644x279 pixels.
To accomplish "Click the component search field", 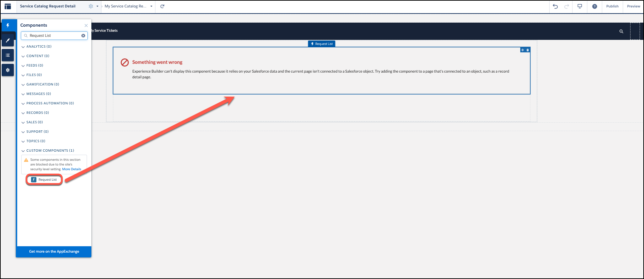I will [54, 35].
